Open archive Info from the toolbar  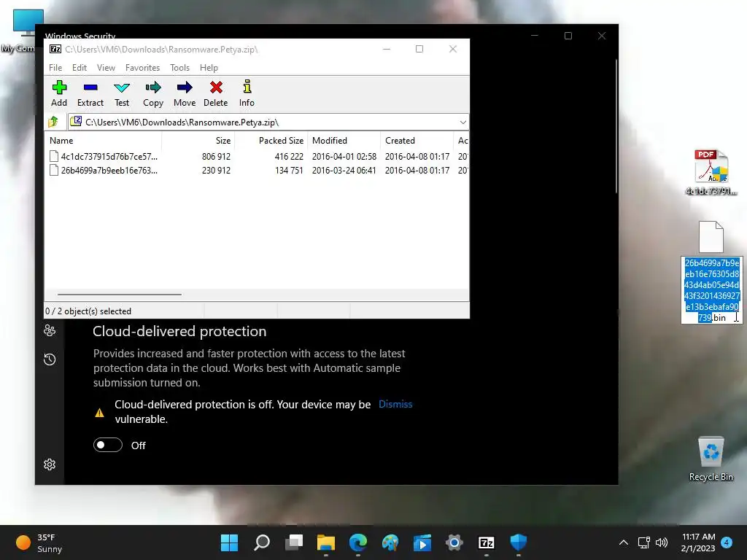tap(247, 93)
